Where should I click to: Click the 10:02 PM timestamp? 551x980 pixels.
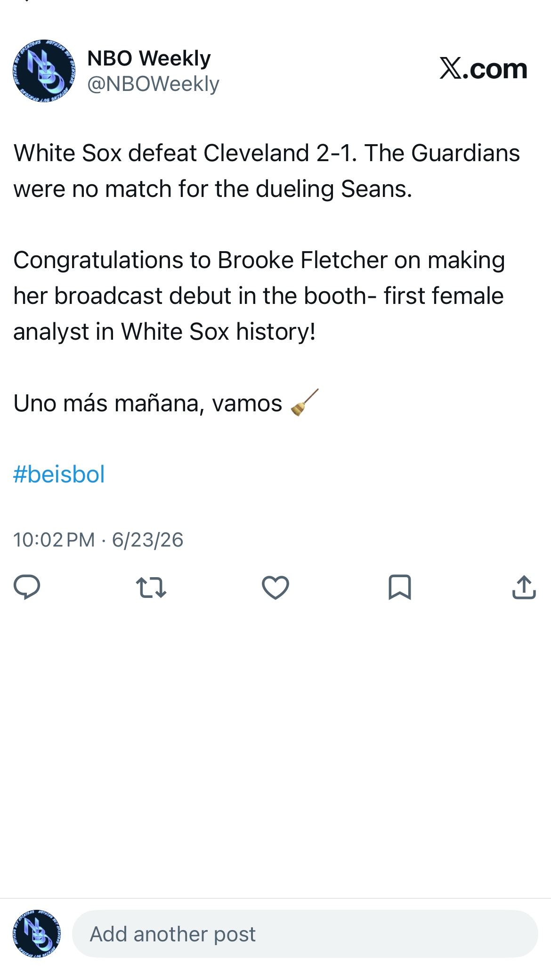pos(54,540)
